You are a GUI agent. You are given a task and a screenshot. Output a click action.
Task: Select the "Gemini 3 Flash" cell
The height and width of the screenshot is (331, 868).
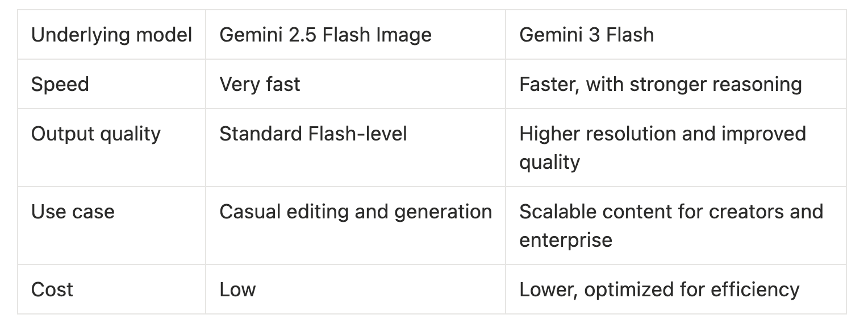point(586,35)
